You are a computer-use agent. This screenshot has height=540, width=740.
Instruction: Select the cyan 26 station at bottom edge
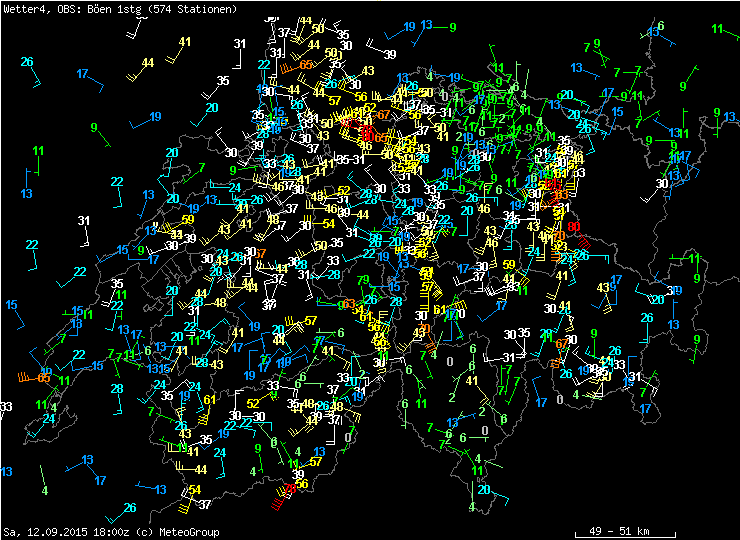130,508
